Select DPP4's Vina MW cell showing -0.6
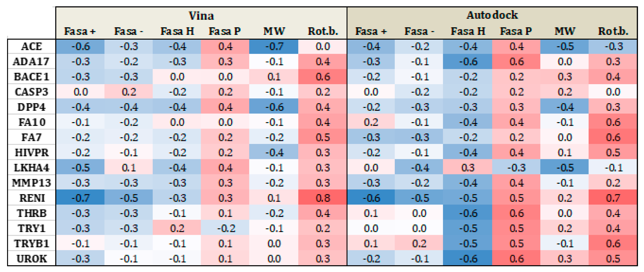 tap(274, 107)
